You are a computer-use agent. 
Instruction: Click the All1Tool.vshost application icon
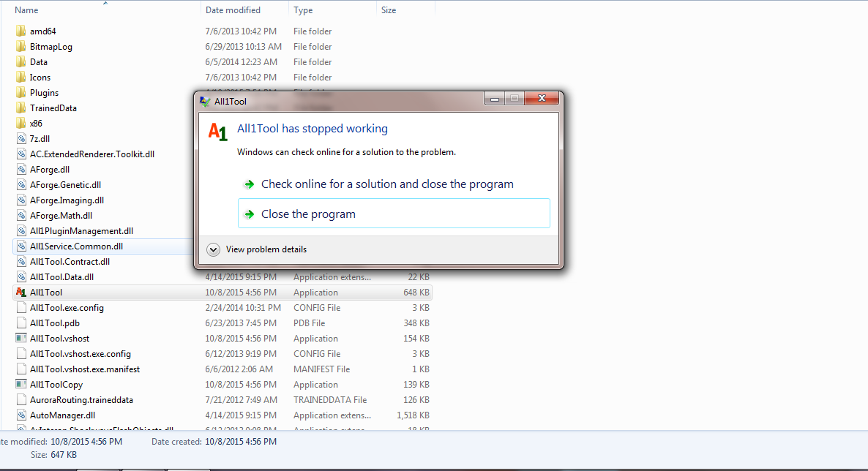coord(21,338)
